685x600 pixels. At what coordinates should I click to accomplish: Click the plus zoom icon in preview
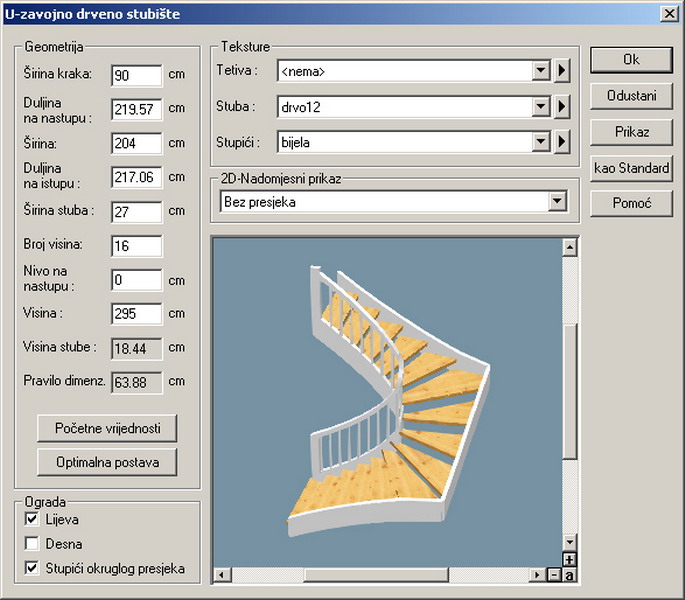569,560
